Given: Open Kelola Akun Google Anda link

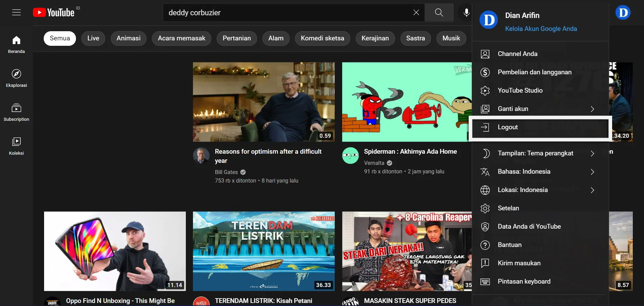Looking at the screenshot, I should (x=541, y=28).
